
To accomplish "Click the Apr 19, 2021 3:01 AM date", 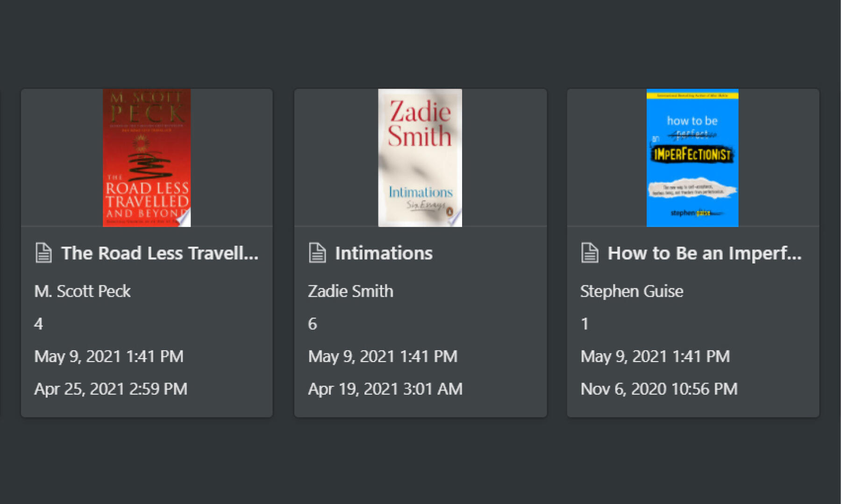I will tap(385, 389).
